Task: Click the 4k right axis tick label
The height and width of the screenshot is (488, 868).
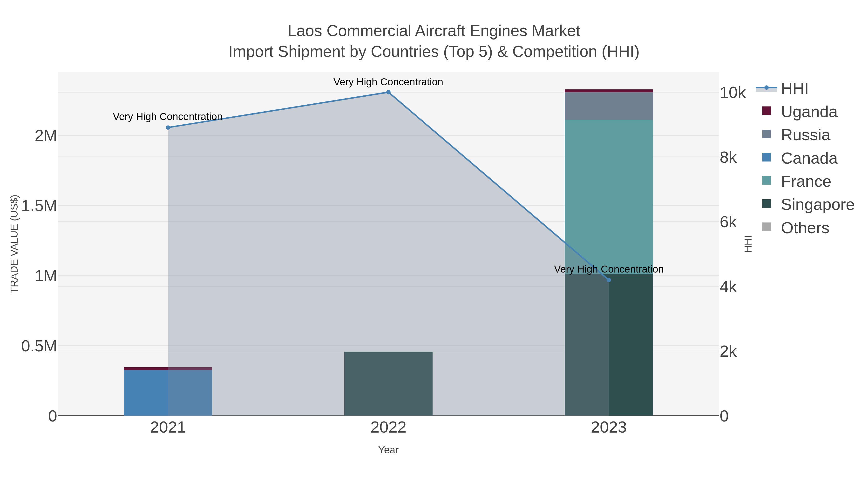Action: tap(728, 287)
